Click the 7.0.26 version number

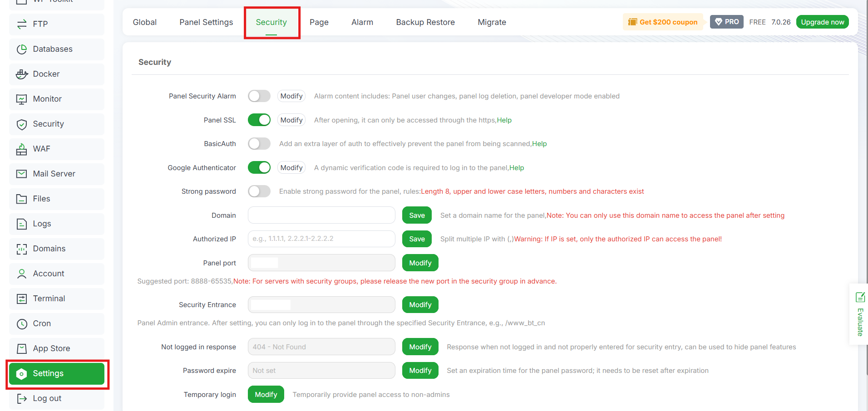[x=781, y=22]
